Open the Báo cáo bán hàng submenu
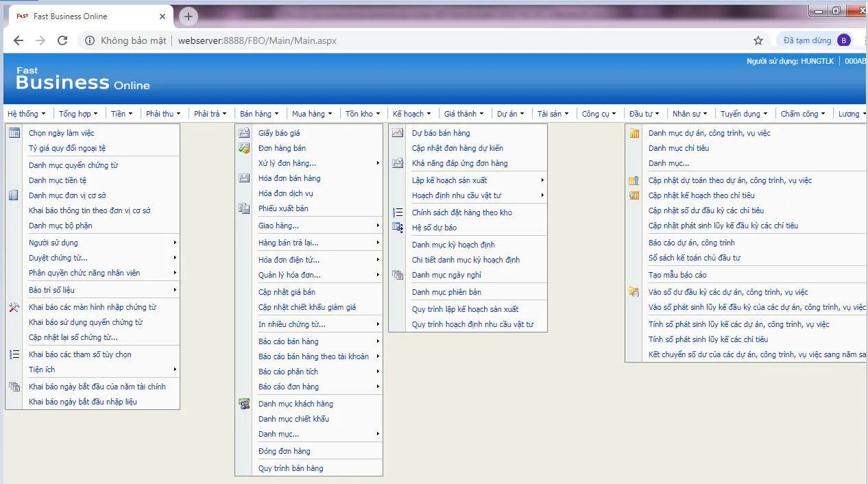Viewport: 868px width, 484px height. click(x=377, y=341)
